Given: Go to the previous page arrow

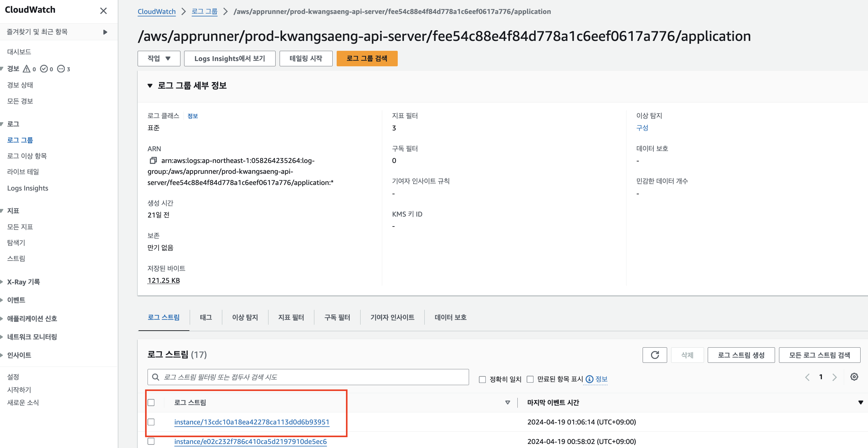Looking at the screenshot, I should [807, 377].
